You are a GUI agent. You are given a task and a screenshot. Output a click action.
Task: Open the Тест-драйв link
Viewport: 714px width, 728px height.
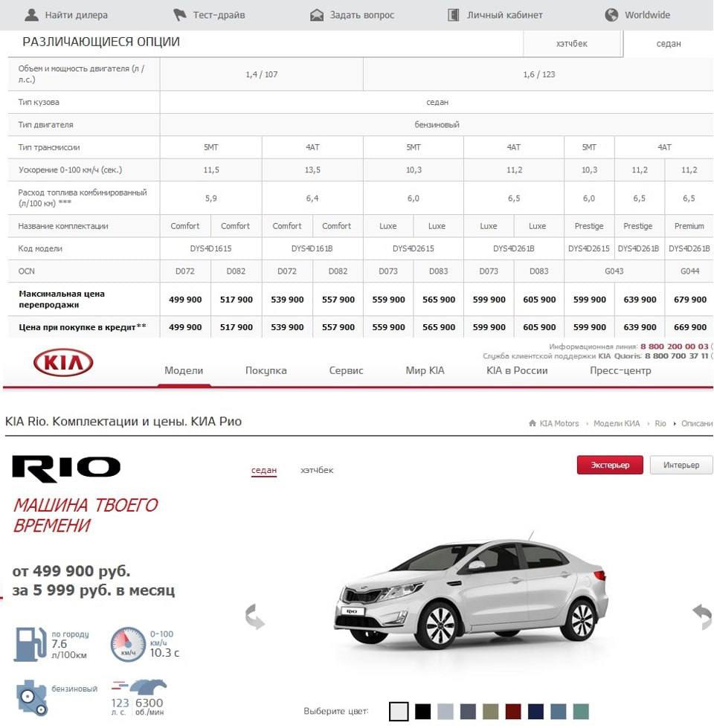pyautogui.click(x=219, y=15)
